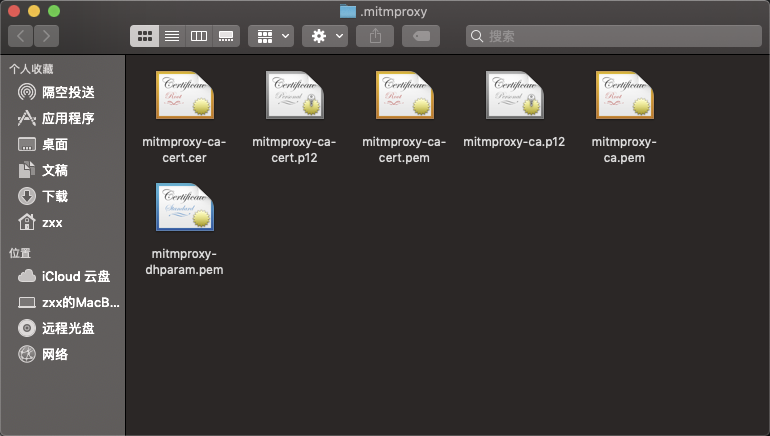Click the .mitmproxy folder icon in the title bar

pyautogui.click(x=348, y=11)
